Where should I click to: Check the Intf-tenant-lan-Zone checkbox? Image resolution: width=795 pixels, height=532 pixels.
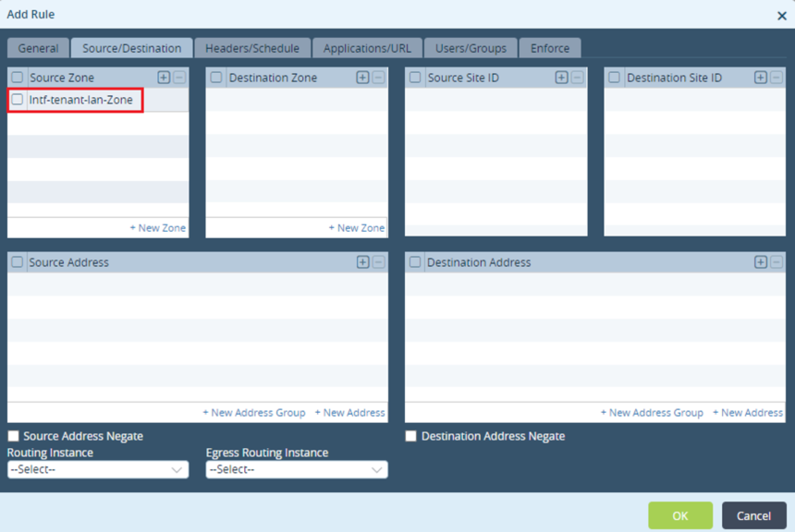point(16,100)
